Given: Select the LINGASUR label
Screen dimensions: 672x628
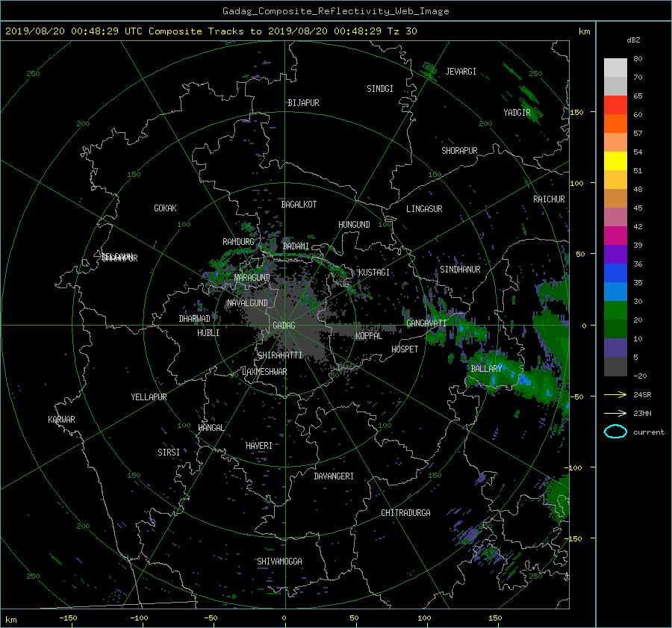Looking at the screenshot, I should [x=424, y=209].
